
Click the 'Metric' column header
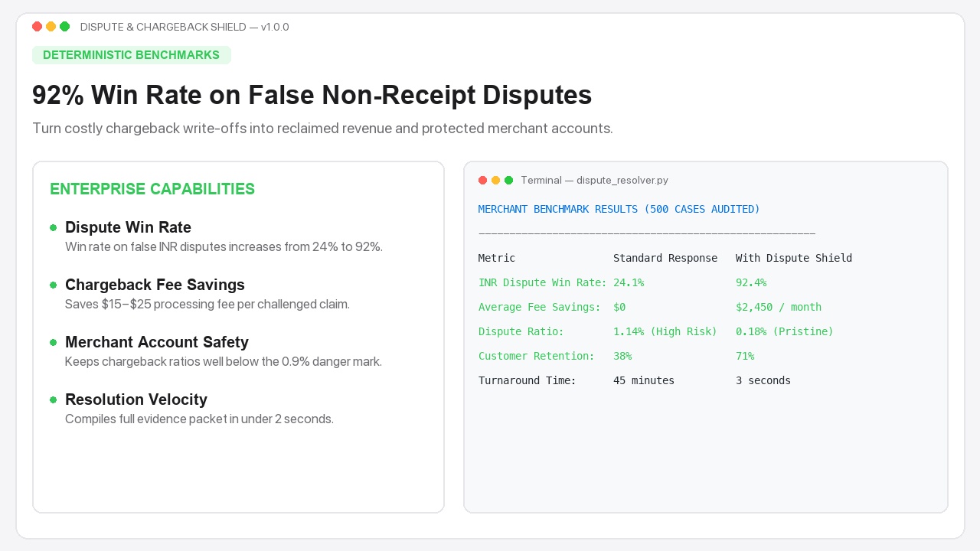pyautogui.click(x=497, y=258)
